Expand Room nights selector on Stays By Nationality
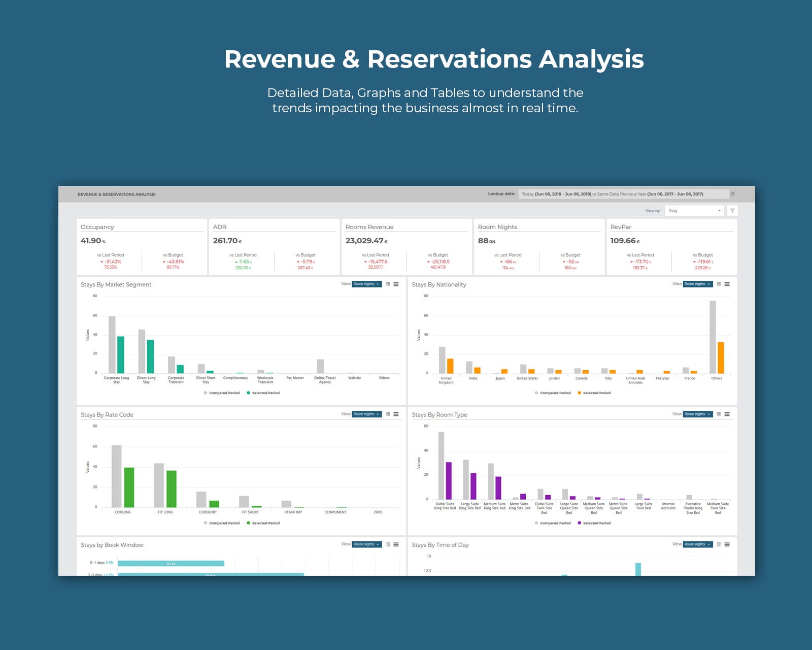The image size is (812, 650). (699, 284)
